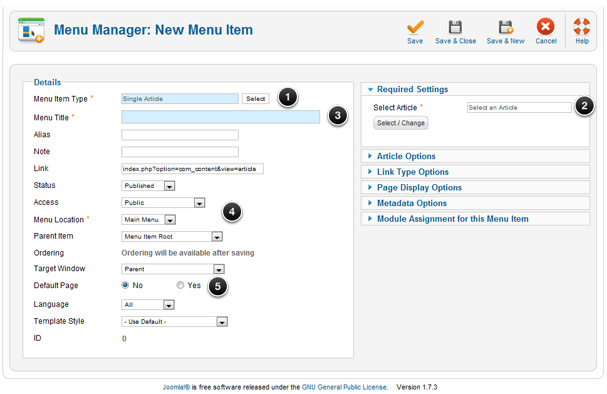
Task: Expand the Metadata Options panel
Action: coord(475,203)
